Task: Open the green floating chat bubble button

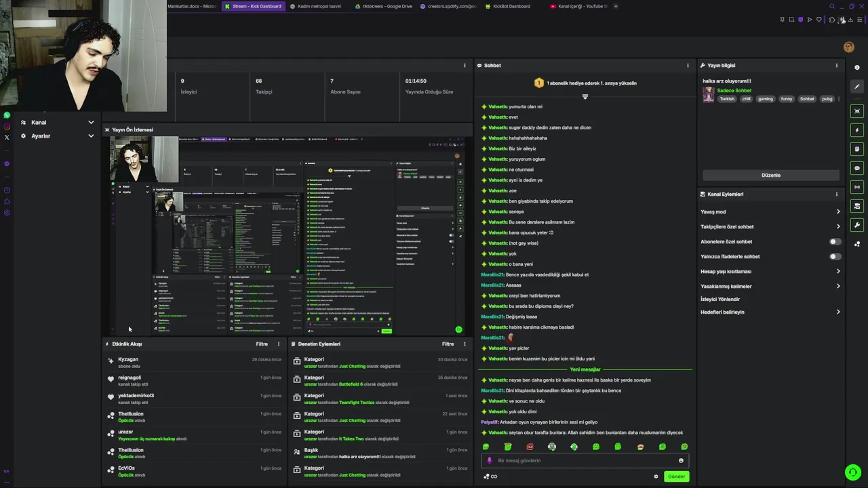Action: coord(852,472)
